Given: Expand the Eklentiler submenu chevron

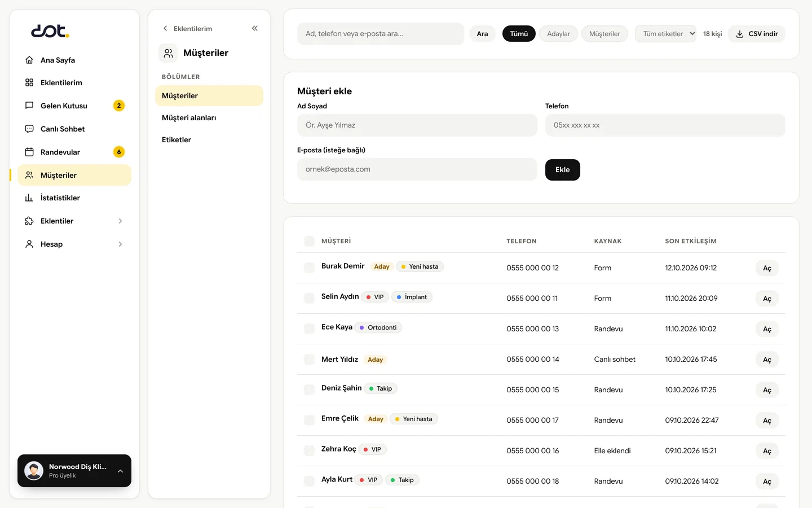Looking at the screenshot, I should pos(120,221).
